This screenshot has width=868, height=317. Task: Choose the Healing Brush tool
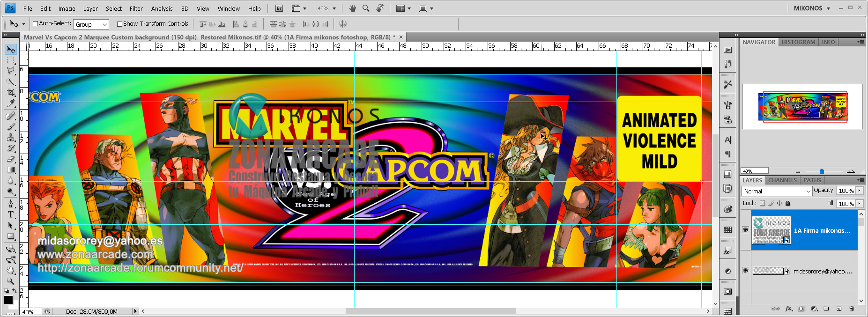tap(10, 116)
